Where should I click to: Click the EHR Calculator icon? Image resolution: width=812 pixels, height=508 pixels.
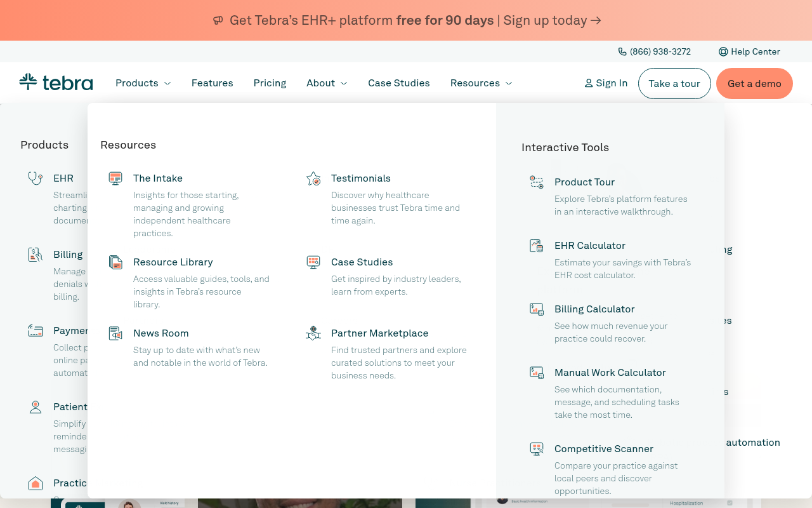537,246
